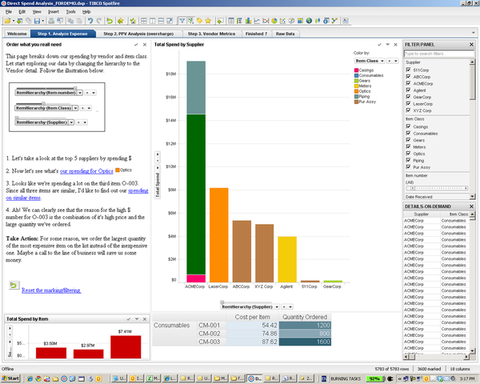Uncheck the LaserCorp supplier filter
The height and width of the screenshot is (384, 480).
click(408, 104)
